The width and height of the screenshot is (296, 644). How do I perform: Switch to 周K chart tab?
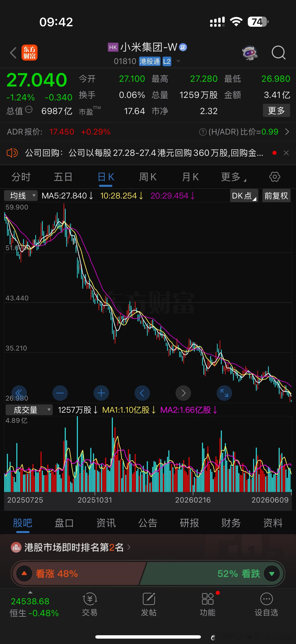coord(148,177)
